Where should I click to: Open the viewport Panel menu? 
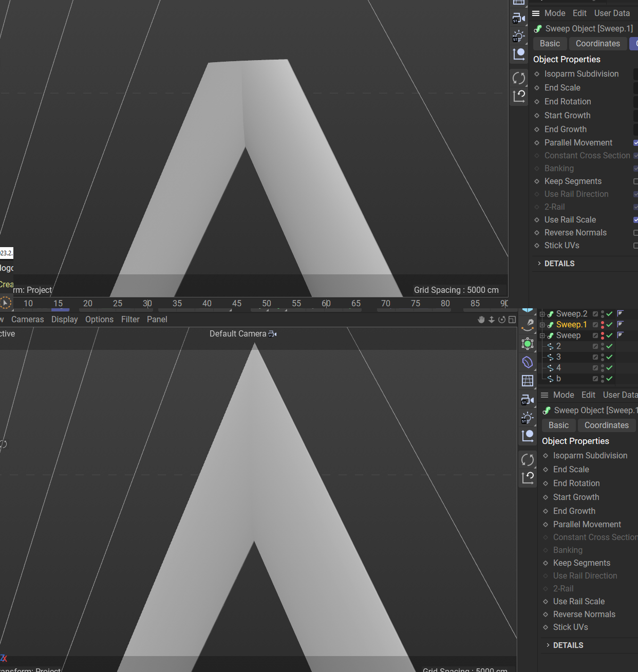click(x=157, y=320)
